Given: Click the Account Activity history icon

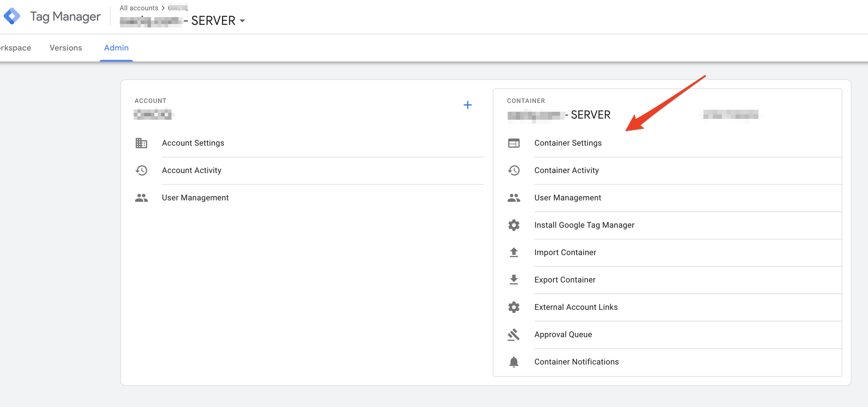Looking at the screenshot, I should (141, 170).
